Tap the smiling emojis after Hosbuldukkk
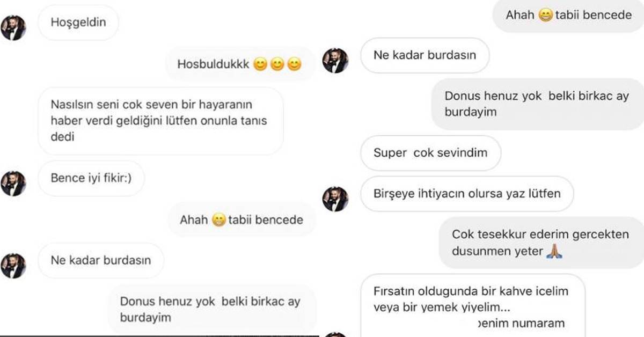644x337 pixels. click(x=277, y=65)
